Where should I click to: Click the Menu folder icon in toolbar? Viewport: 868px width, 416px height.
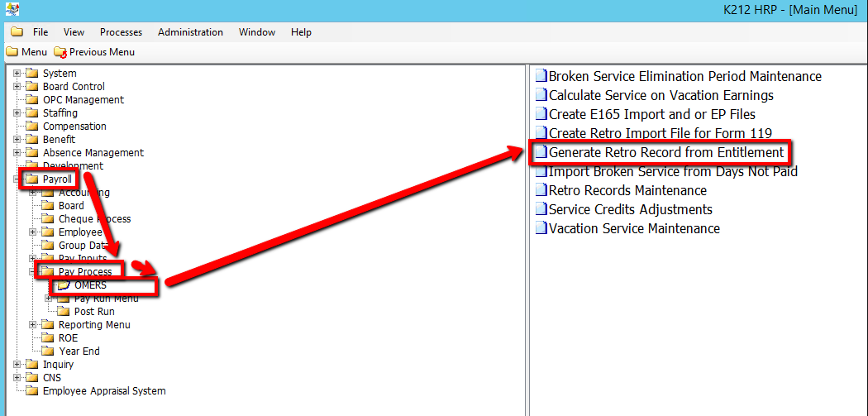coord(12,52)
